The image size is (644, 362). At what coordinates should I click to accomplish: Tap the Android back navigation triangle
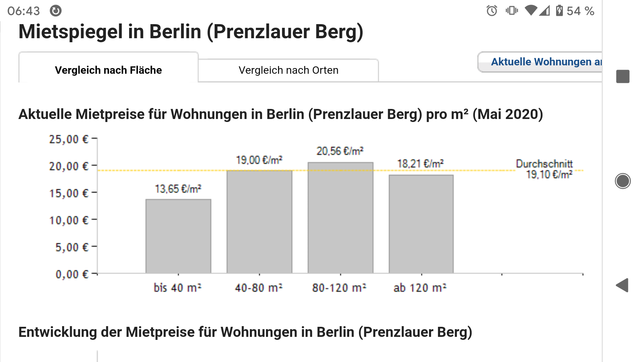coord(623,285)
